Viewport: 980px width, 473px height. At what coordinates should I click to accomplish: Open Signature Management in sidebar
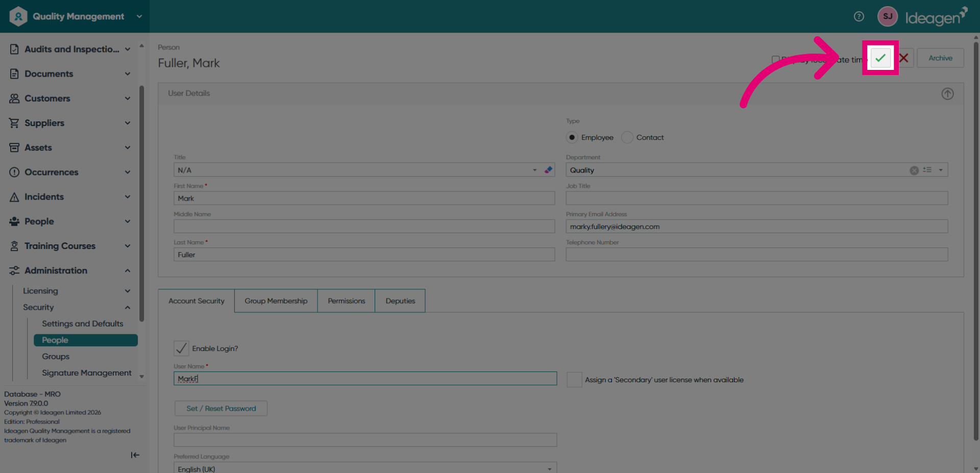coord(87,373)
